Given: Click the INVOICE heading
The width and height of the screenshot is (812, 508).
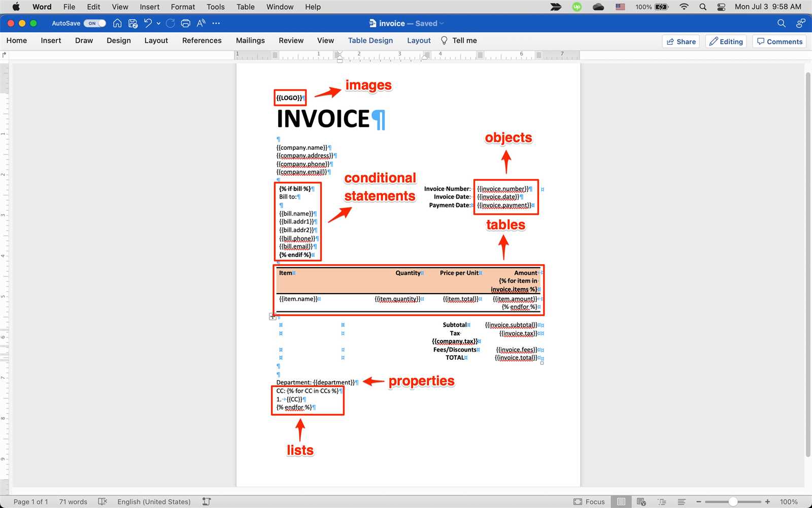Looking at the screenshot, I should [x=323, y=119].
